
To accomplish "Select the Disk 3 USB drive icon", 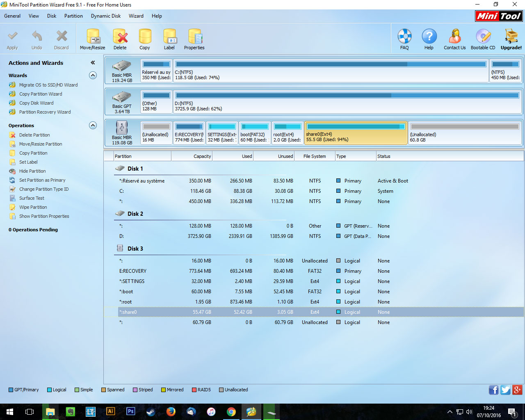I will pos(122,128).
